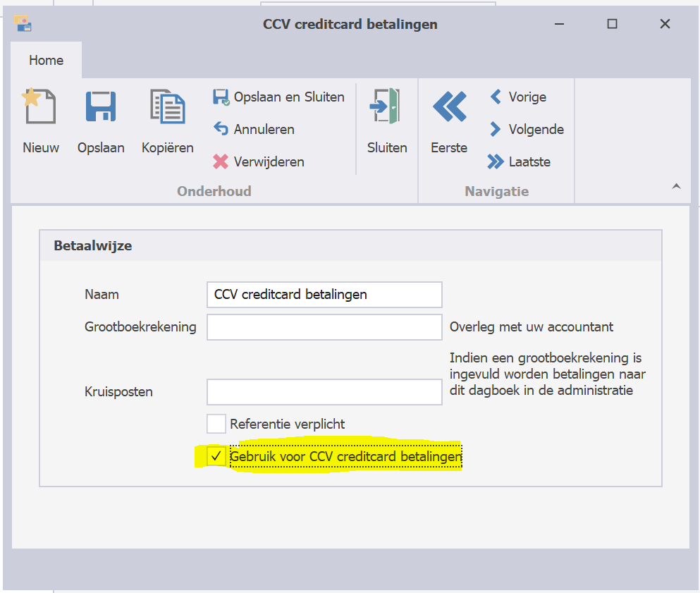Screen dimensions: 700x593
Task: Click the Betaalwijze group header
Action: [x=350, y=245]
